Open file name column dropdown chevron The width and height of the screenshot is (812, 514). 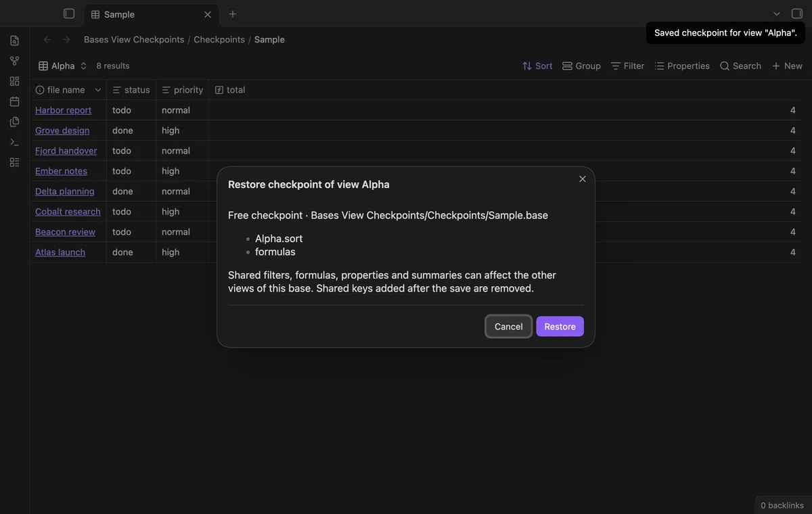coord(98,90)
